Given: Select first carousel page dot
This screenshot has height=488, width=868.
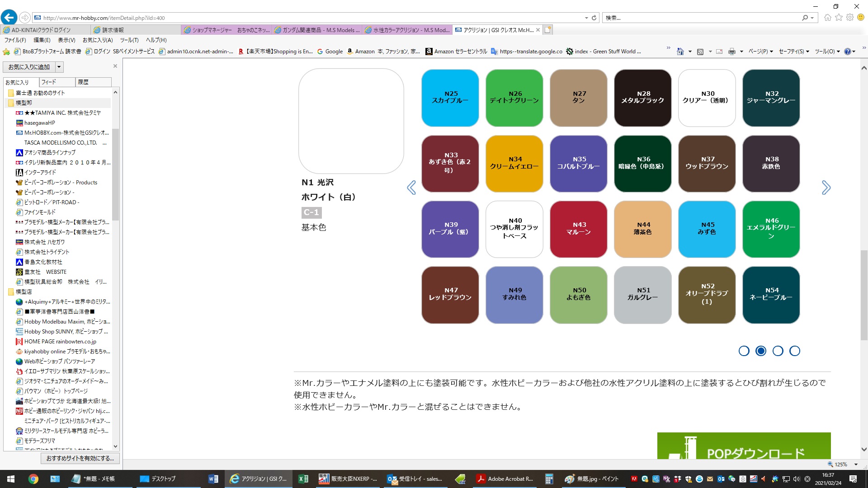Looking at the screenshot, I should pos(744,351).
